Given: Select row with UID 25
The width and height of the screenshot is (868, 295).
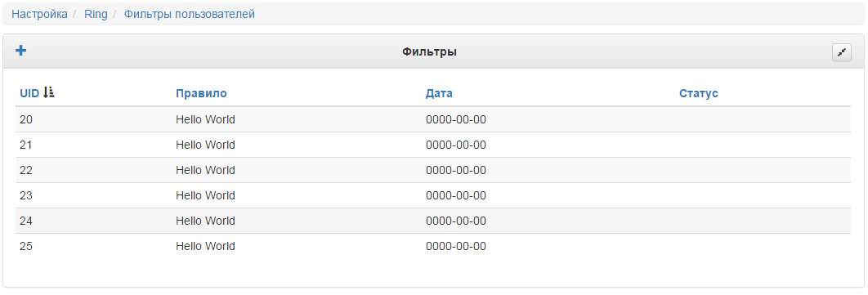Looking at the screenshot, I should tap(433, 246).
